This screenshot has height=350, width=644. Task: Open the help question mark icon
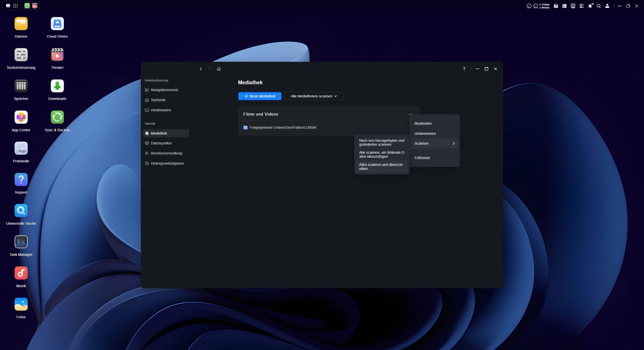pos(464,69)
